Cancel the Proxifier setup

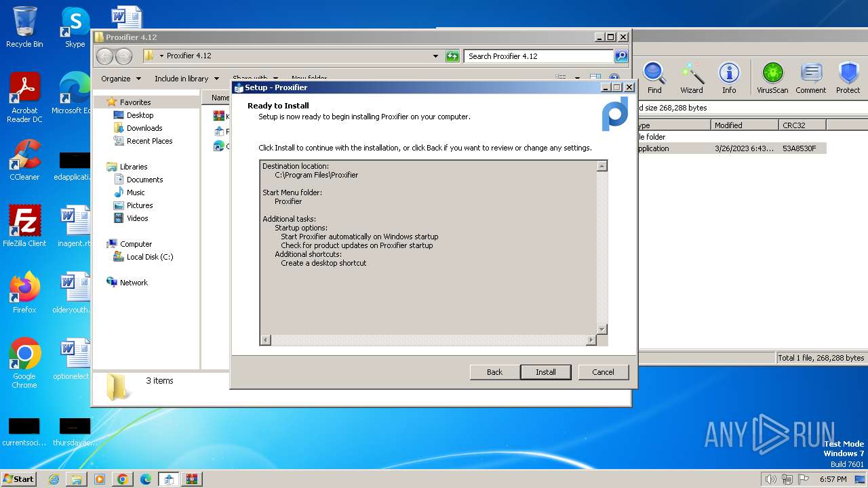click(603, 372)
